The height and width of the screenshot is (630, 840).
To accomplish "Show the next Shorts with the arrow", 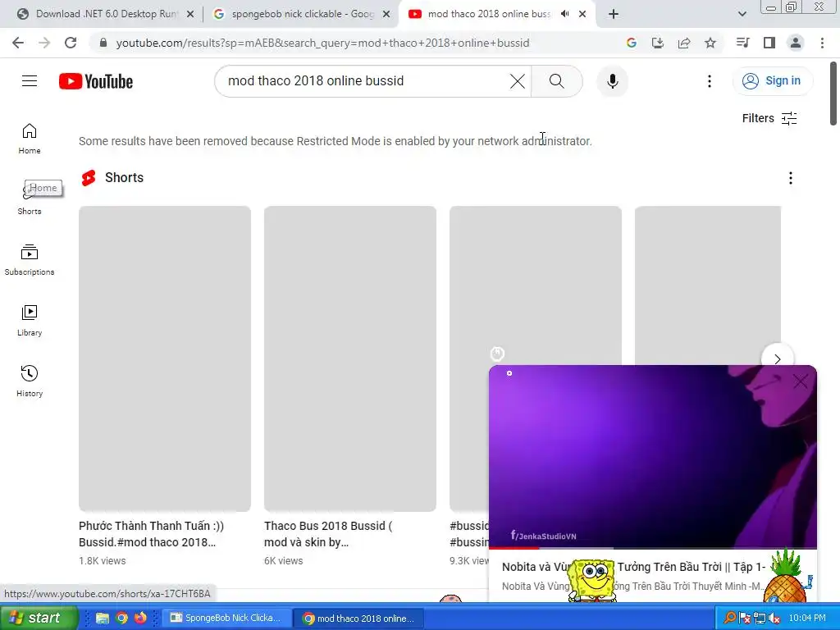I will point(778,359).
